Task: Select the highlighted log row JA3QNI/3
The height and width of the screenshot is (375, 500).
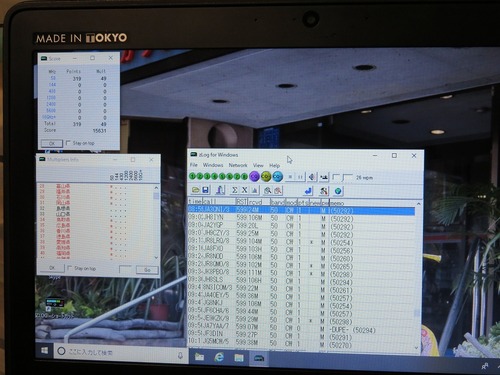Action: [x=301, y=210]
